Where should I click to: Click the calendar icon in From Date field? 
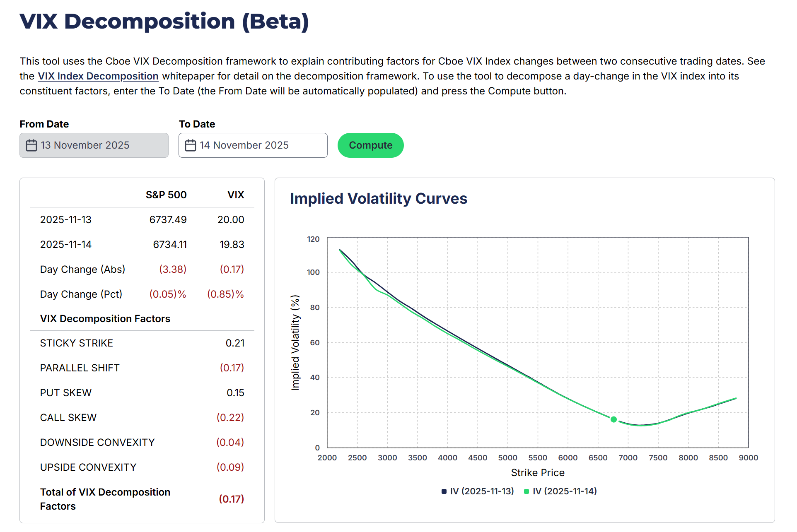[31, 145]
